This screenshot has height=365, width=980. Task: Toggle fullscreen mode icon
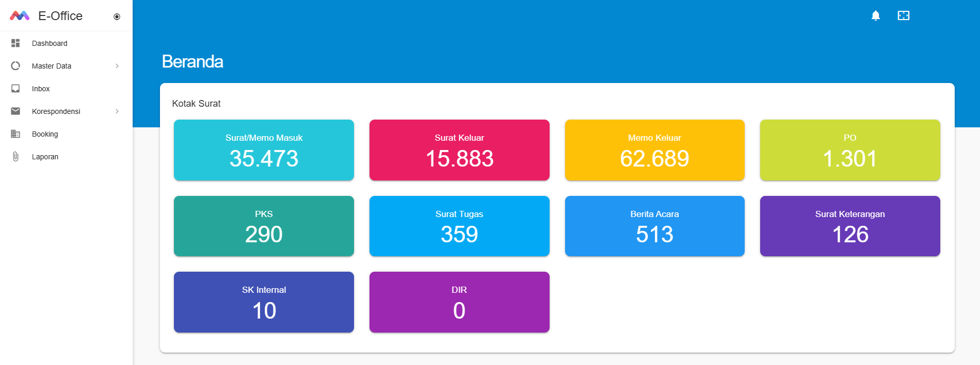click(x=904, y=15)
